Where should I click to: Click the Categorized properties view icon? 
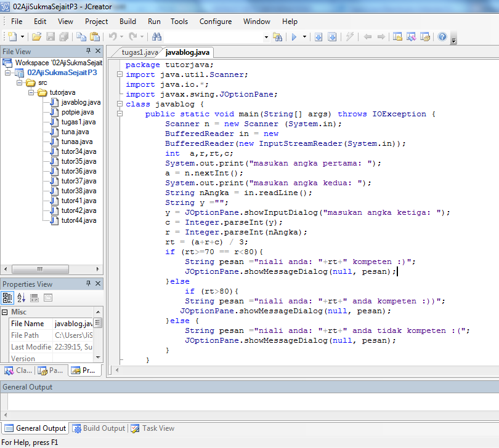click(7, 298)
